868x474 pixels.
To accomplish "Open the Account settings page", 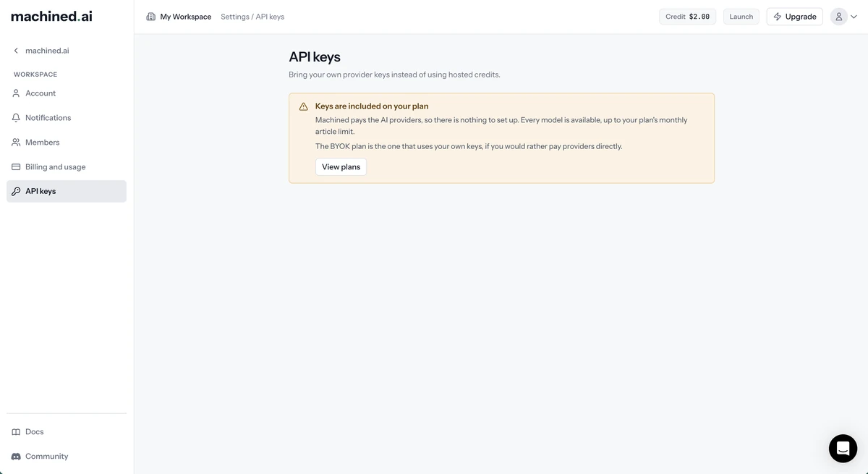I will (67, 93).
